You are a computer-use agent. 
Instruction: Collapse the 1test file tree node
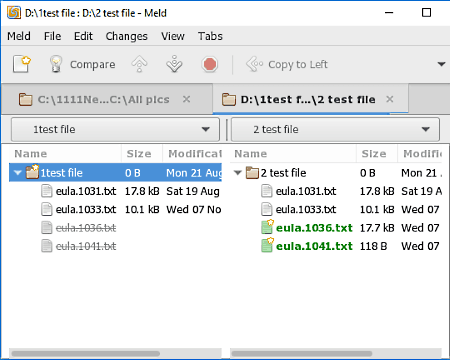click(18, 173)
